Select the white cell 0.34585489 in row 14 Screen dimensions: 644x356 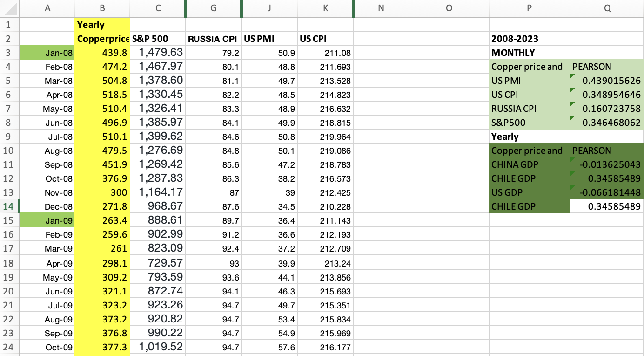pyautogui.click(x=607, y=206)
